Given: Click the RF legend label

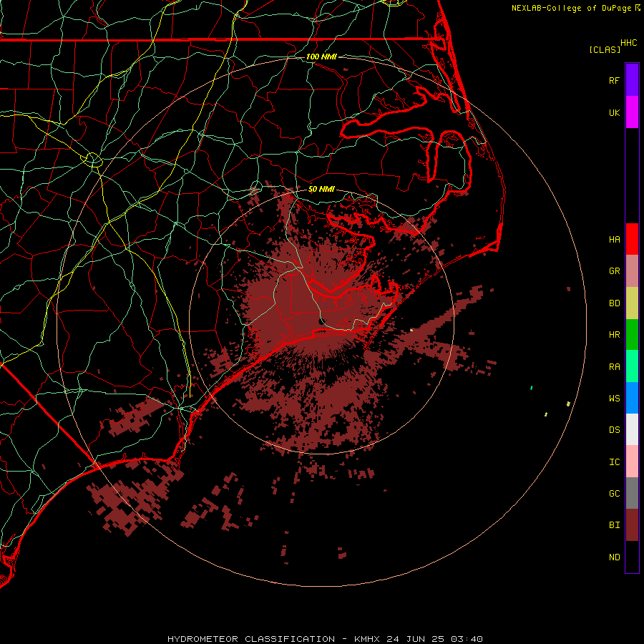Looking at the screenshot, I should click(x=614, y=80).
